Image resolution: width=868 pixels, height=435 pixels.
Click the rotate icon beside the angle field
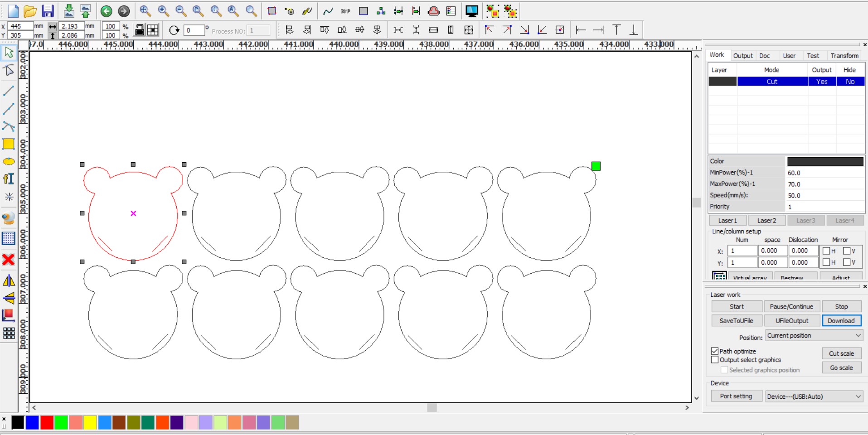[x=174, y=30]
